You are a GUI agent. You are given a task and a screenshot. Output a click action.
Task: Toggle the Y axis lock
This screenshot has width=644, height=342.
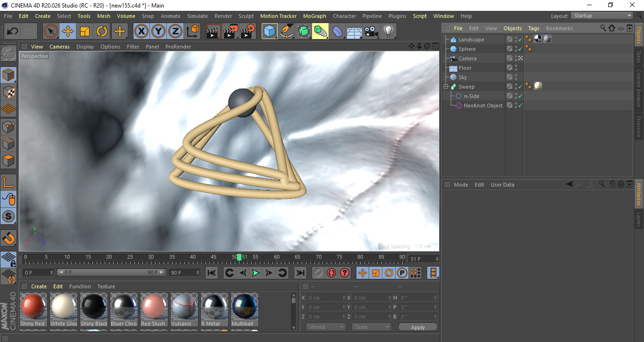point(158,32)
